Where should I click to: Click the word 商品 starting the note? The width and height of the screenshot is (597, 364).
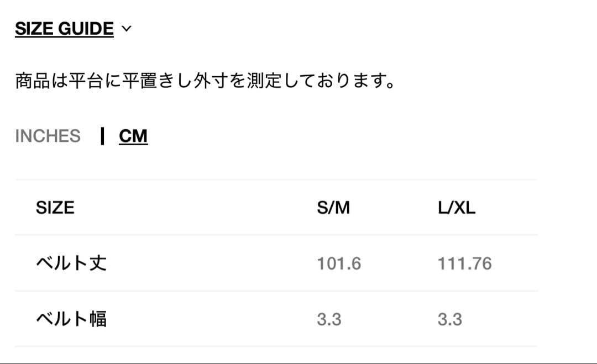[x=34, y=82]
